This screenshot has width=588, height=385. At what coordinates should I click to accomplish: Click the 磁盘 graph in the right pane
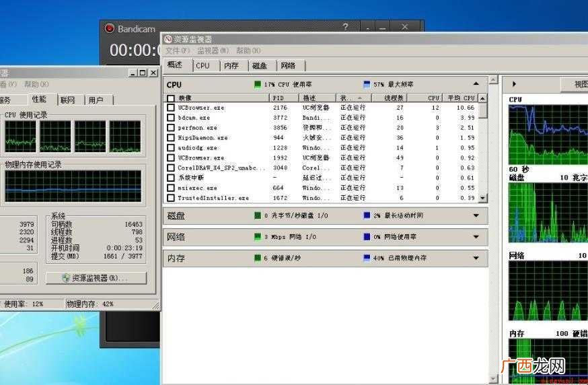[548, 213]
